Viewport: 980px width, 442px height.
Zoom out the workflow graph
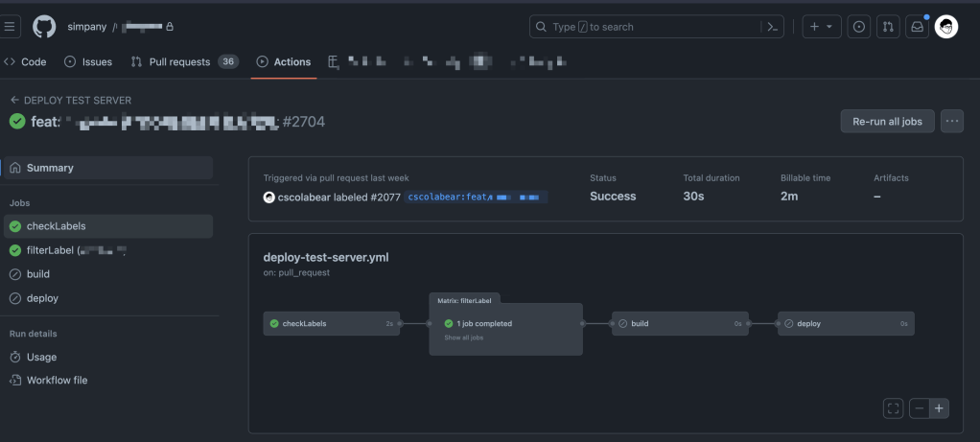coord(920,408)
